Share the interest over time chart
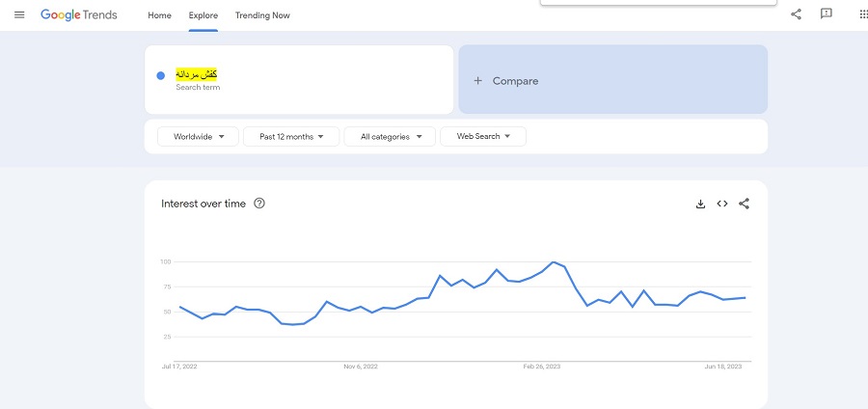Image resolution: width=868 pixels, height=409 pixels. click(x=744, y=204)
